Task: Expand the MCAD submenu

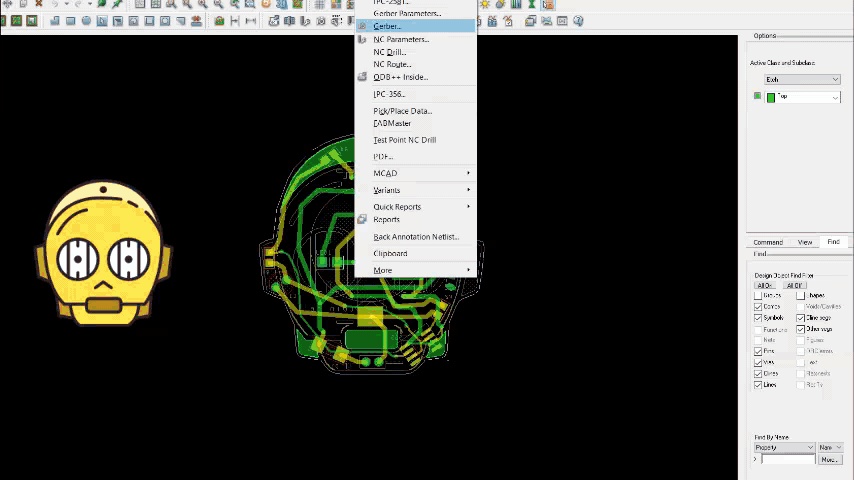Action: (416, 173)
